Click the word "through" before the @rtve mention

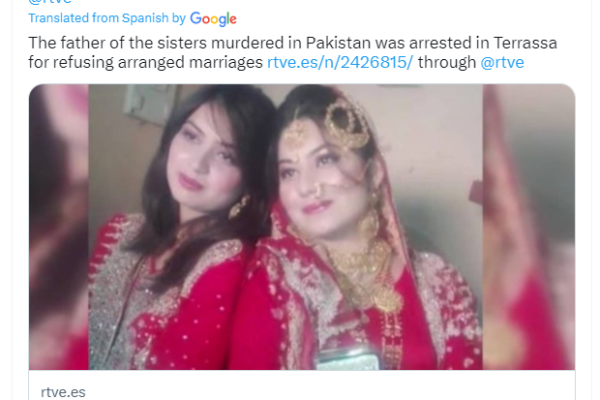click(447, 62)
